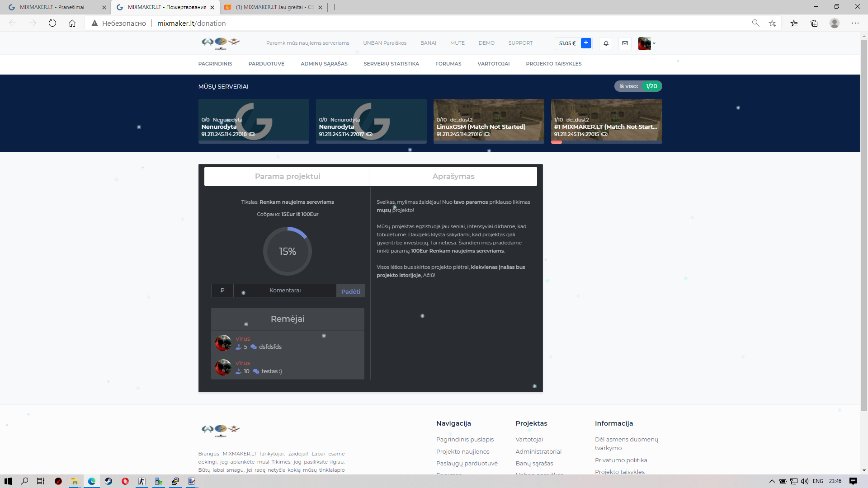
Task: Open PAGRINDINIS menu item
Action: [x=215, y=64]
